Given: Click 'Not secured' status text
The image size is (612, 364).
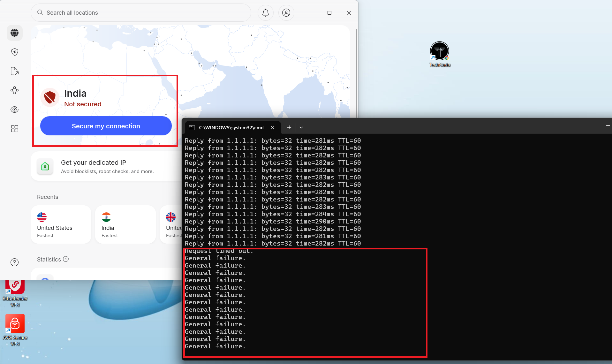Looking at the screenshot, I should tap(83, 104).
